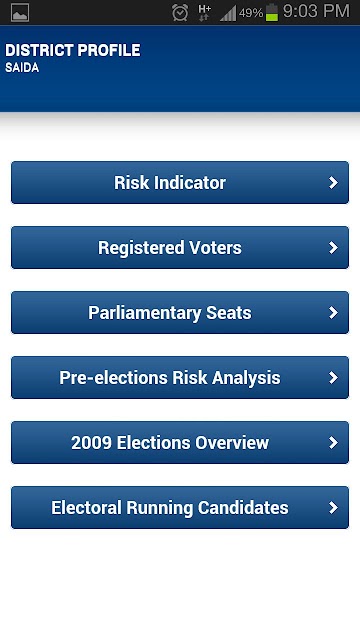Tap the signal strength bars icon
This screenshot has height=640, width=360.
228,13
